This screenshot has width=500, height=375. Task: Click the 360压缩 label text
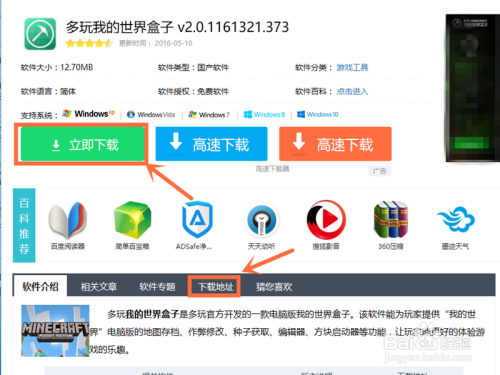tap(391, 246)
